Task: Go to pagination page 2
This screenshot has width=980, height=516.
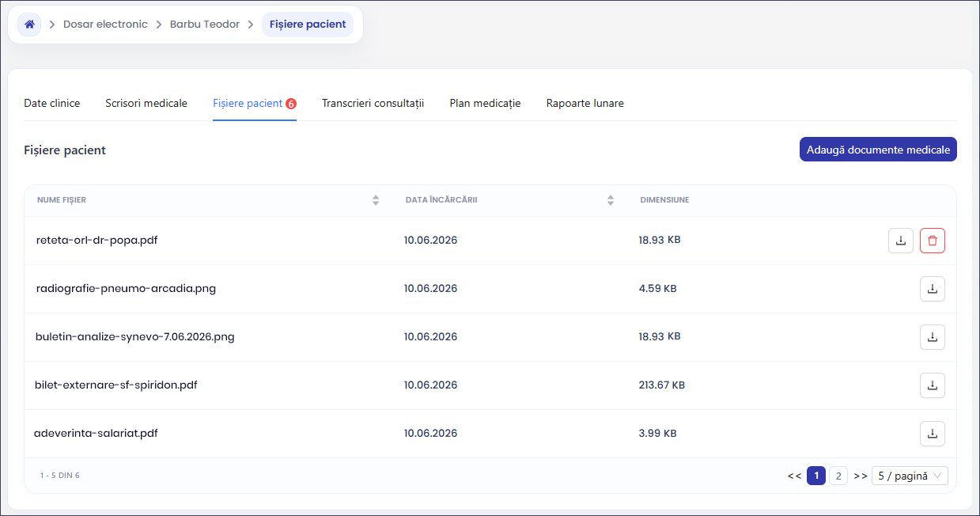Action: click(838, 476)
